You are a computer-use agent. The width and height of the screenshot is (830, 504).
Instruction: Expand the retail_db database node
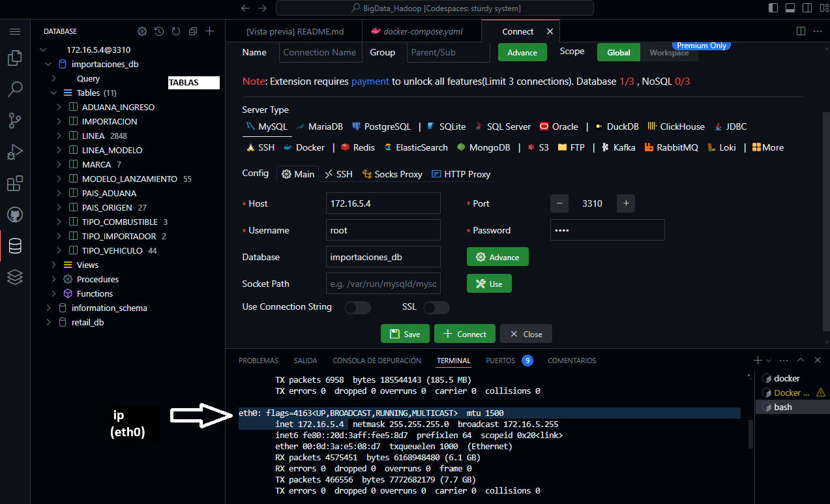[x=48, y=322]
